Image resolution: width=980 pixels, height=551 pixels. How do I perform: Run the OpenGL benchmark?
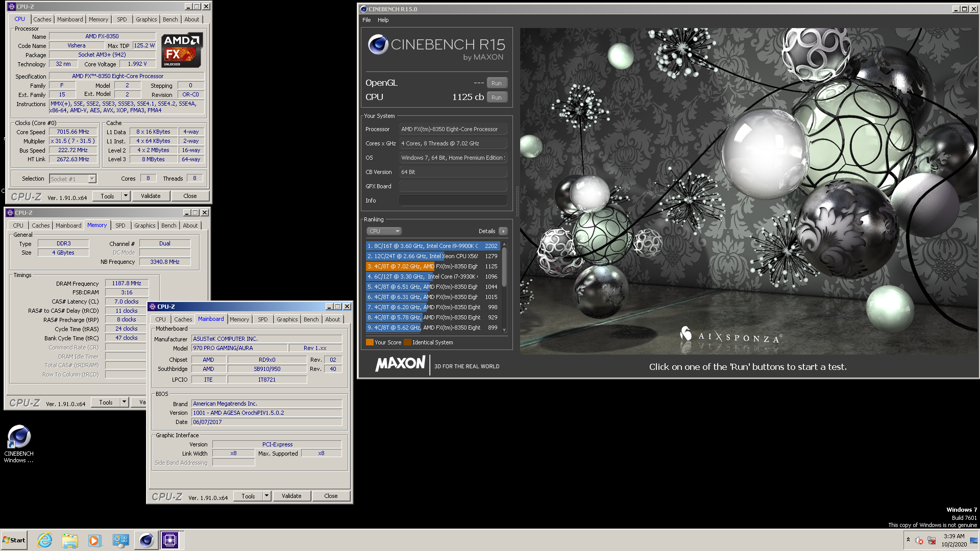497,83
